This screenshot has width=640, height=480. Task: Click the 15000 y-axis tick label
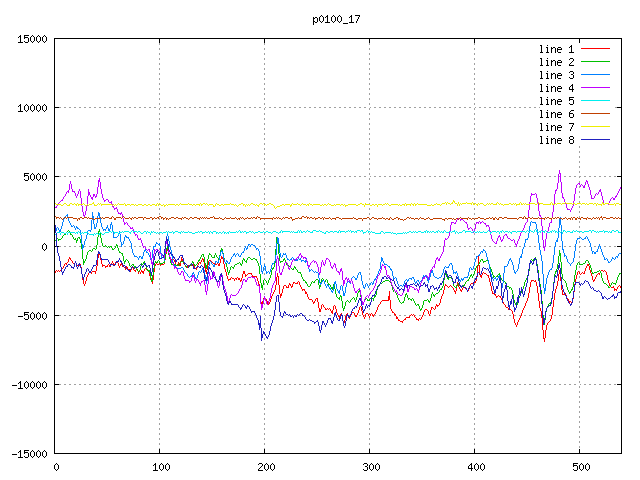[x=33, y=39]
